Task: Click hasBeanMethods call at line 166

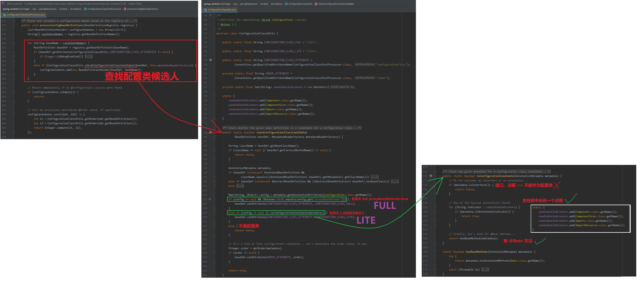Action: [x=470, y=239]
